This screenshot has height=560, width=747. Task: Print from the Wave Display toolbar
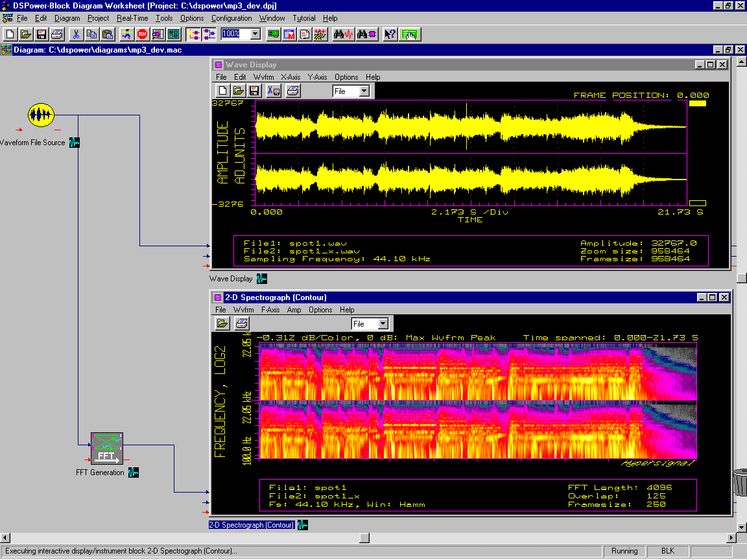coord(293,91)
